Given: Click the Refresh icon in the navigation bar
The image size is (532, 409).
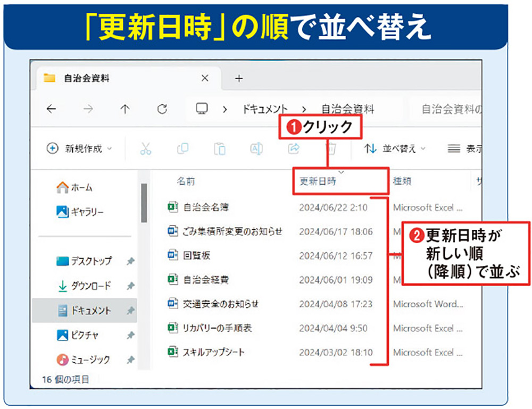Looking at the screenshot, I should (x=162, y=108).
